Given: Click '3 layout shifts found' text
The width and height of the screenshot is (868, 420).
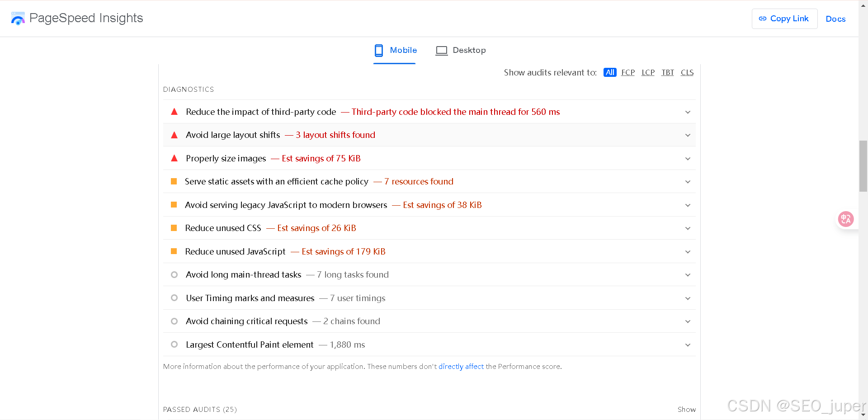Looking at the screenshot, I should coord(335,135).
